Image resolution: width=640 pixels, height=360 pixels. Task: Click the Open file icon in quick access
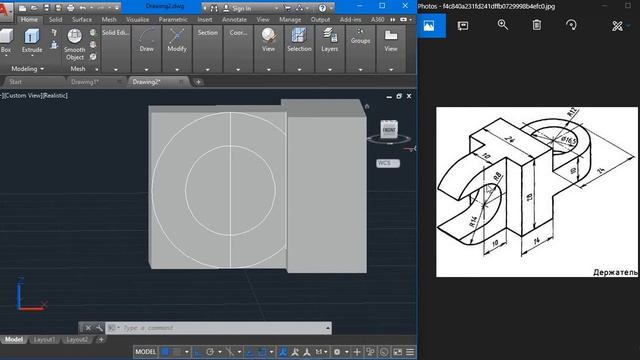34,8
